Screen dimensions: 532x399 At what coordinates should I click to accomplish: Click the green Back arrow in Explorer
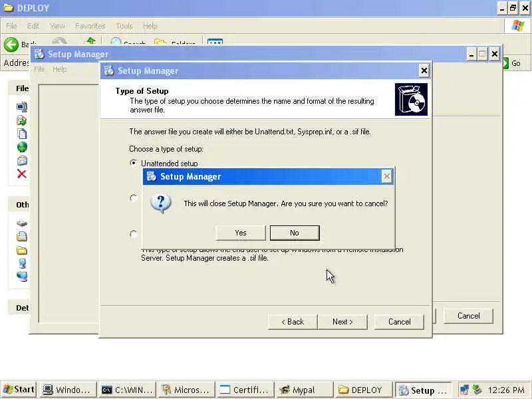[11, 45]
